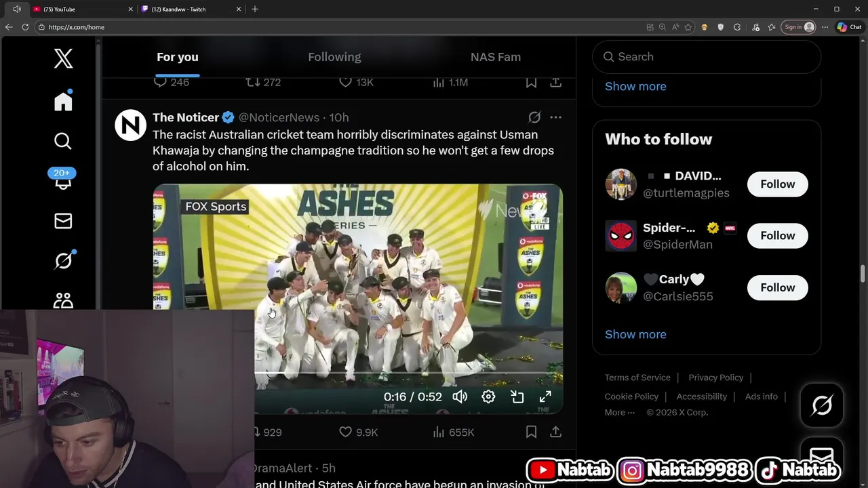
Task: Open Grok icon in left sidebar
Action: point(63,260)
